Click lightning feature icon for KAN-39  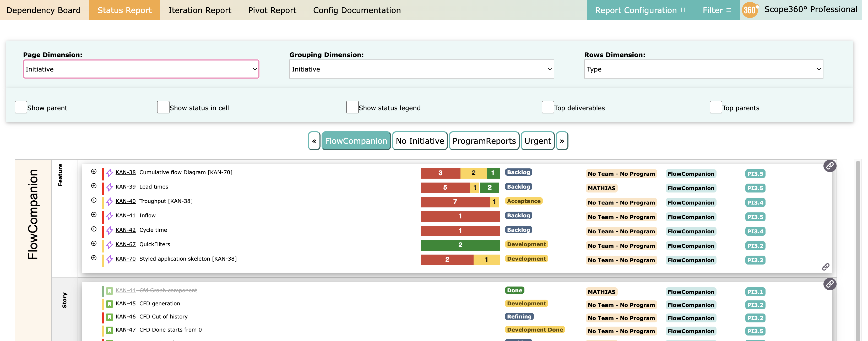(110, 187)
